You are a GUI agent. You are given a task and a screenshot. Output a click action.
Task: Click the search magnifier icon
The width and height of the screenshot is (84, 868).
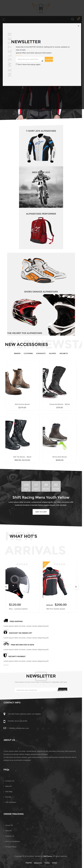[x=72, y=19]
